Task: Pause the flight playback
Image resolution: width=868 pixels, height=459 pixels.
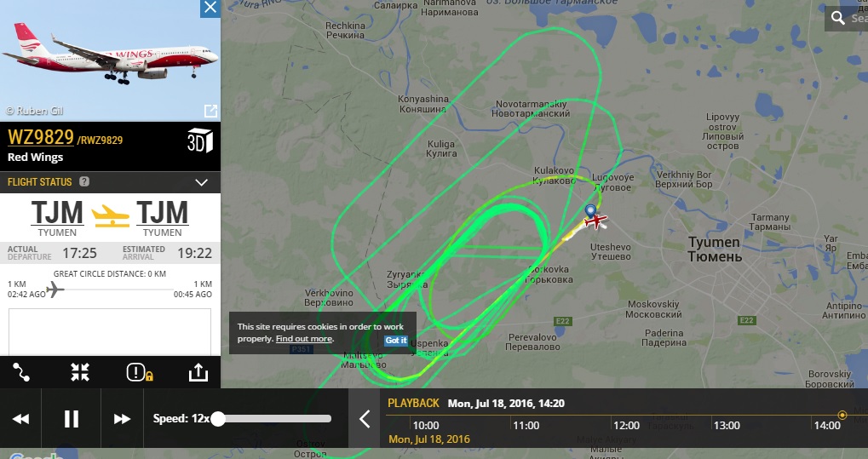Action: click(x=72, y=419)
